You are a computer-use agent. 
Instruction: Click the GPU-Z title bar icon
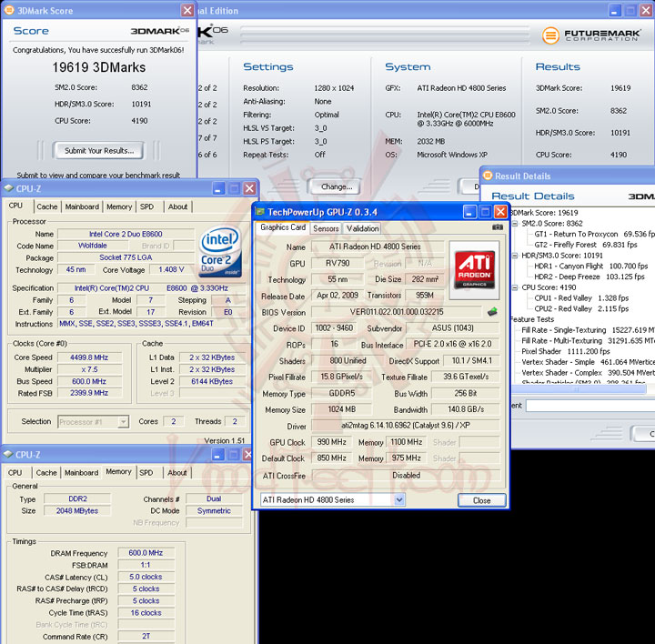point(260,212)
